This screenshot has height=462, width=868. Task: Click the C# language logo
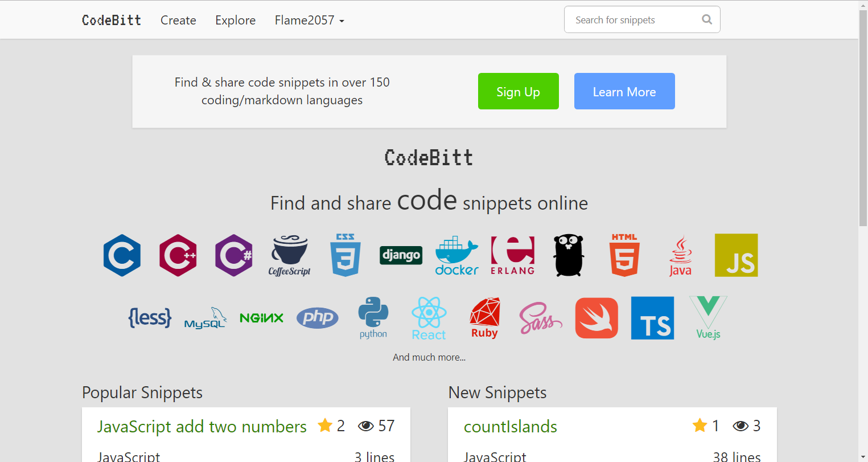tap(234, 255)
